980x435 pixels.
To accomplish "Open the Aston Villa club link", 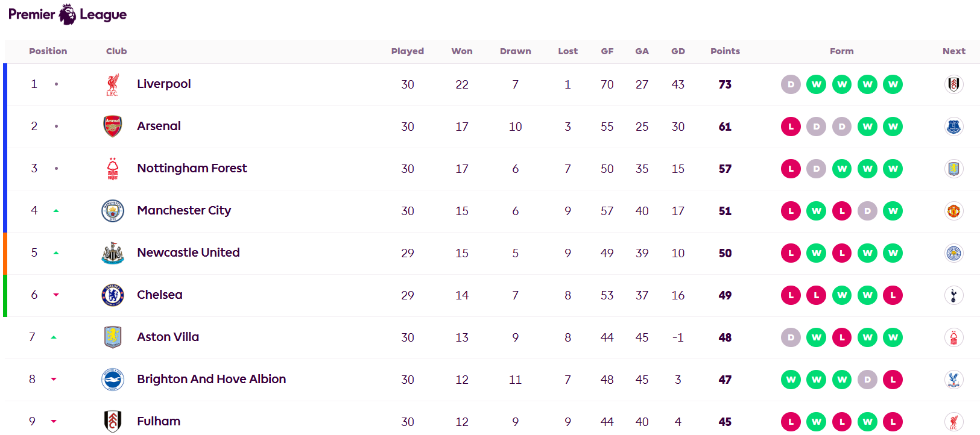I will point(168,337).
